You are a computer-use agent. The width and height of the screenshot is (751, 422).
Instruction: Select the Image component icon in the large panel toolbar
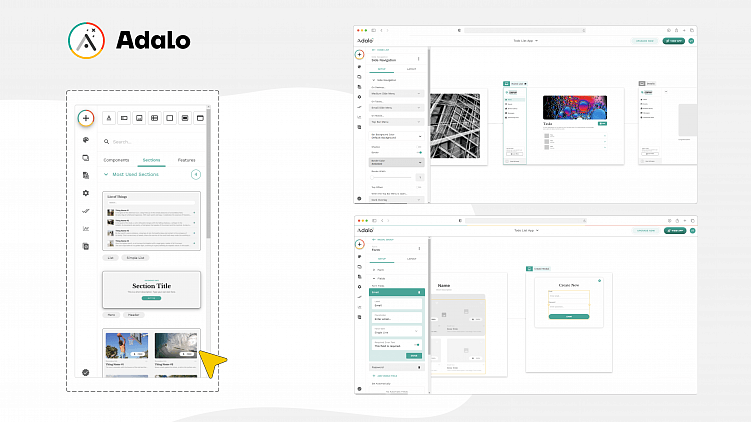(139, 118)
